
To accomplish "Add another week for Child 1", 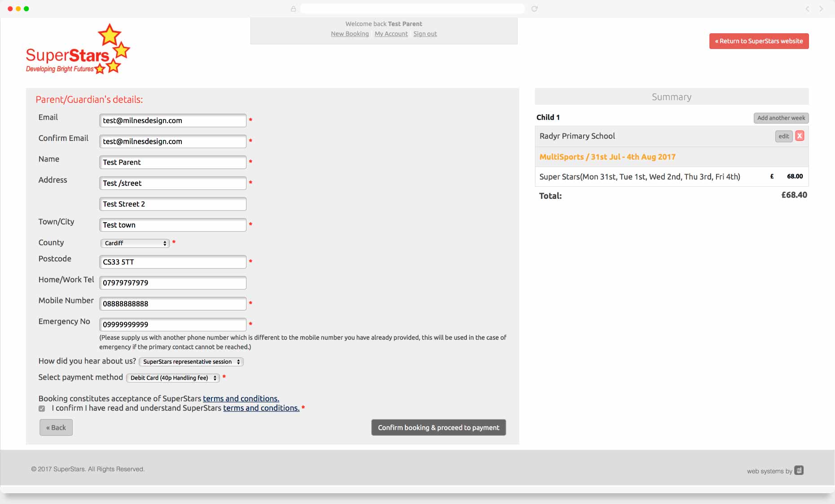I will [781, 118].
